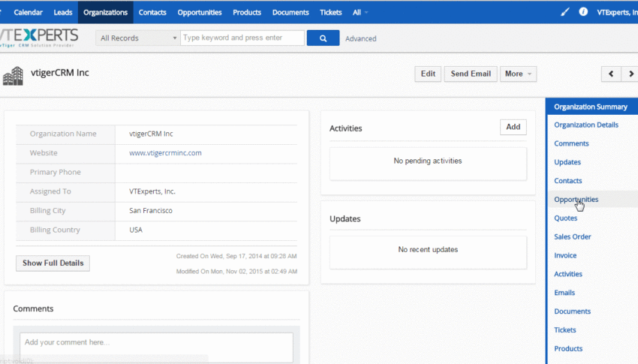Select the Organizations tab
The height and width of the screenshot is (364, 638).
(105, 13)
